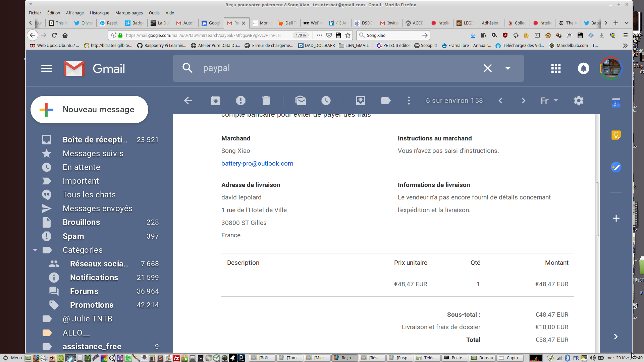This screenshot has width=644, height=362.
Task: Show search options dropdown arrow
Action: pyautogui.click(x=508, y=68)
